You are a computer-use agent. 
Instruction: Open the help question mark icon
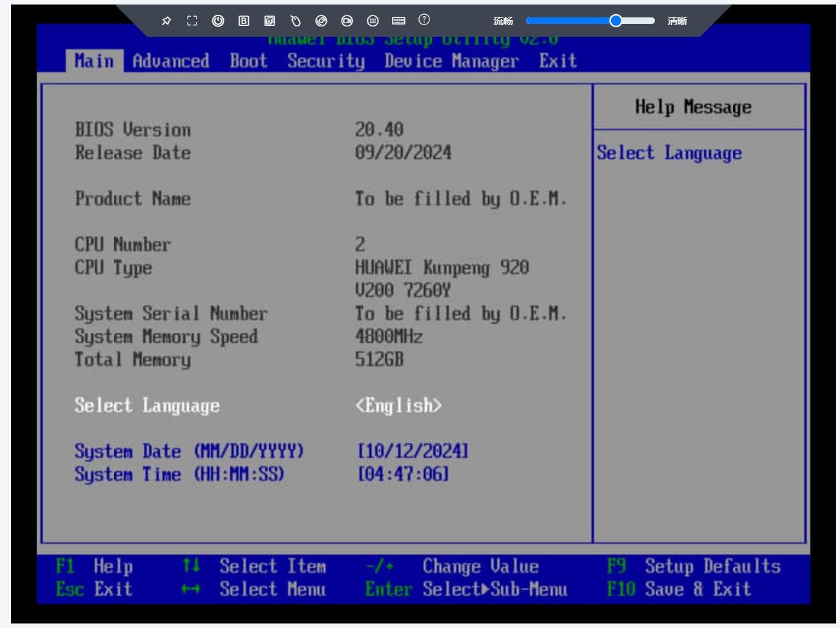[424, 19]
